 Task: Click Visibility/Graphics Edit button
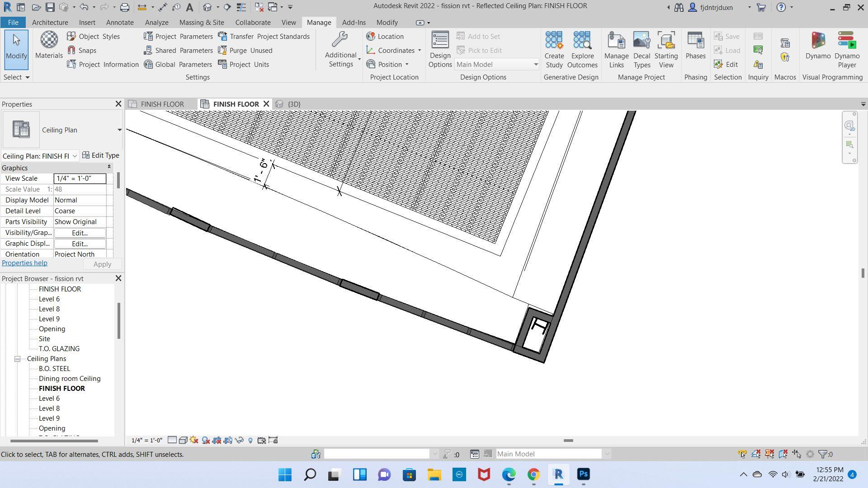(80, 233)
